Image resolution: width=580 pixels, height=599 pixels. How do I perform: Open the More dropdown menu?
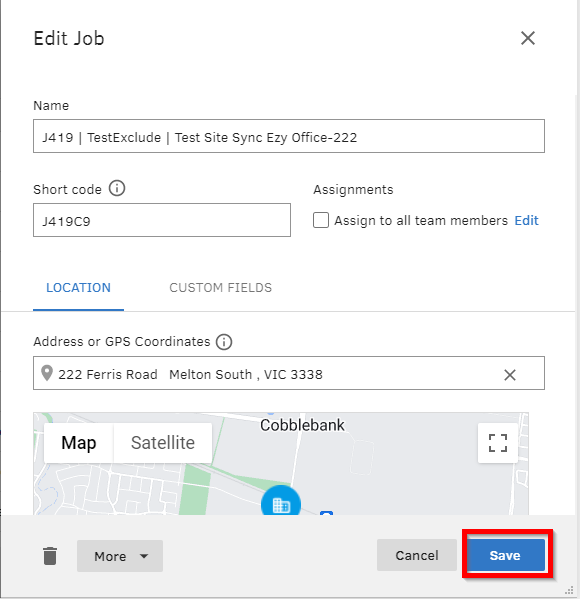[120, 556]
